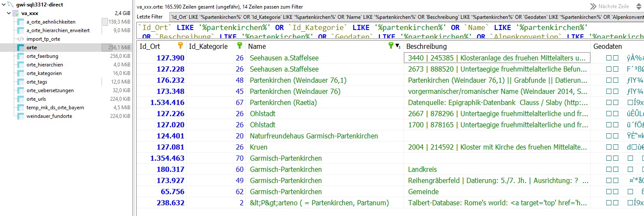Click the green key icon in Name header
This screenshot has width=644, height=216.
click(391, 46)
